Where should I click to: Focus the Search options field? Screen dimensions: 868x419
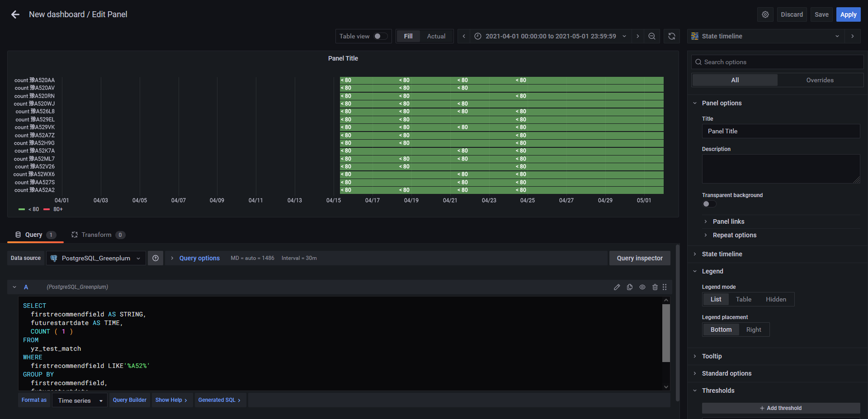(x=778, y=62)
